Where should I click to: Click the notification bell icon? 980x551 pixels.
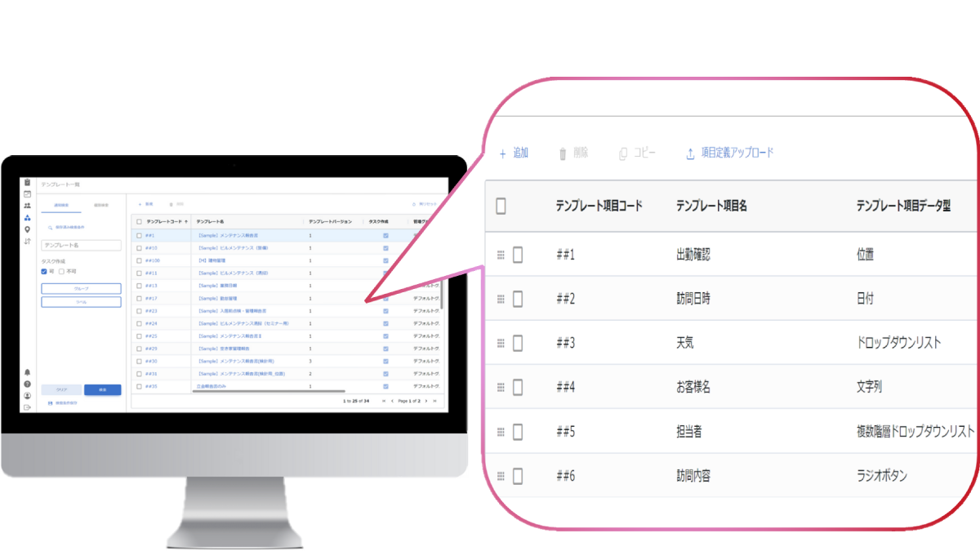(27, 372)
